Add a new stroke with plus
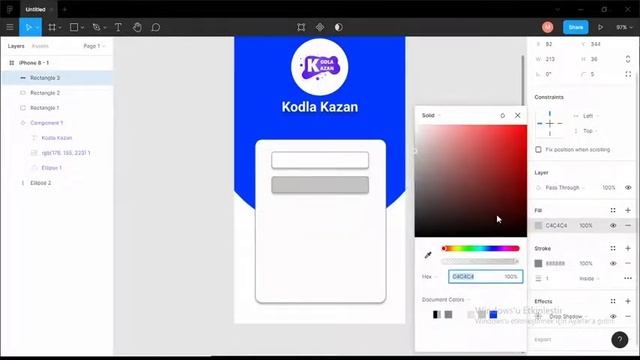The height and width of the screenshot is (360, 640). 628,248
